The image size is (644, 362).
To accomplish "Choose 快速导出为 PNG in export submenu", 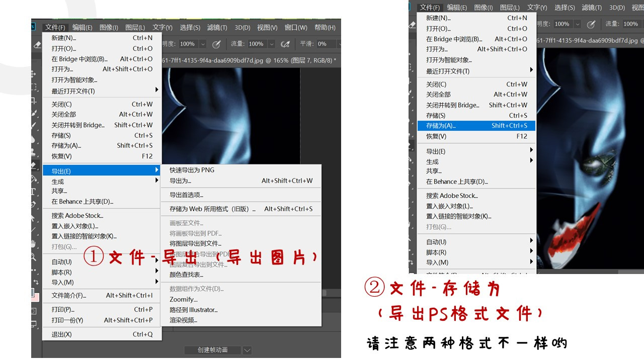I will 192,170.
